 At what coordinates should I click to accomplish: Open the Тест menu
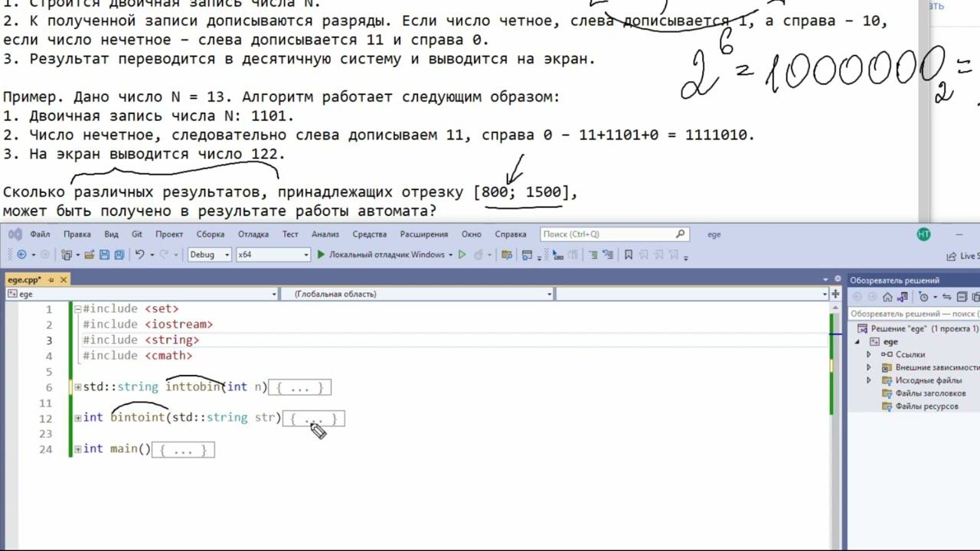(290, 234)
